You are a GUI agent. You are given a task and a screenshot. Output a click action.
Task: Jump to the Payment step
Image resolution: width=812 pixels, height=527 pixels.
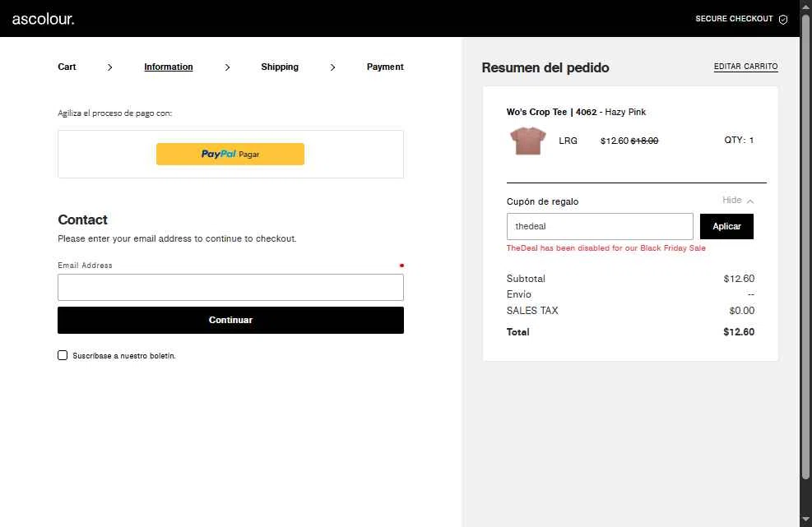[385, 67]
